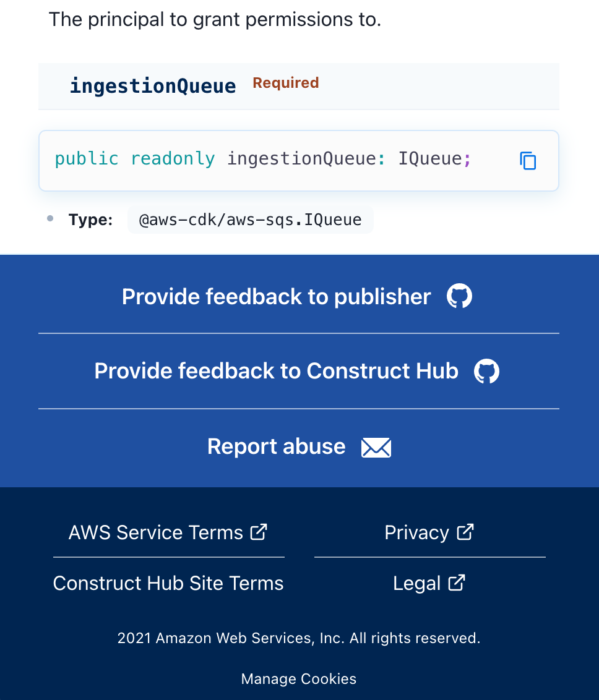This screenshot has height=700, width=599.
Task: Select the @aws-cdk/aws-sqs.IQueue type badge
Action: 250,219
